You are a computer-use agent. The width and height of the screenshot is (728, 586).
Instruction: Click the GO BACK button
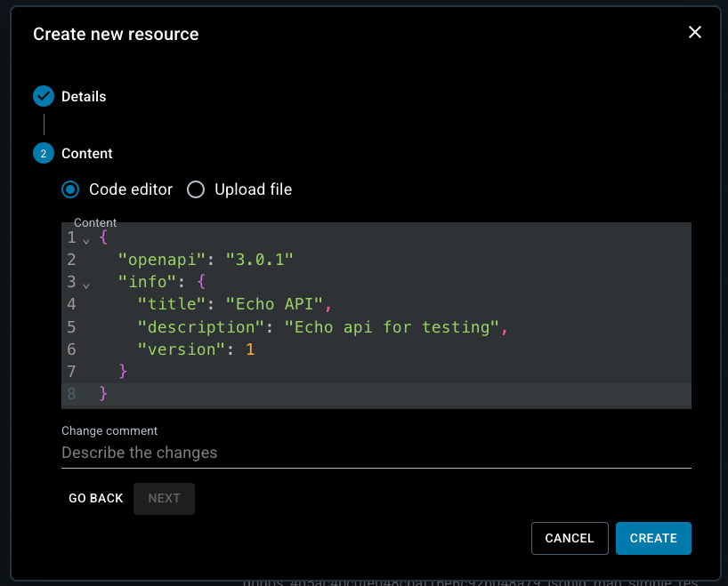pos(95,498)
